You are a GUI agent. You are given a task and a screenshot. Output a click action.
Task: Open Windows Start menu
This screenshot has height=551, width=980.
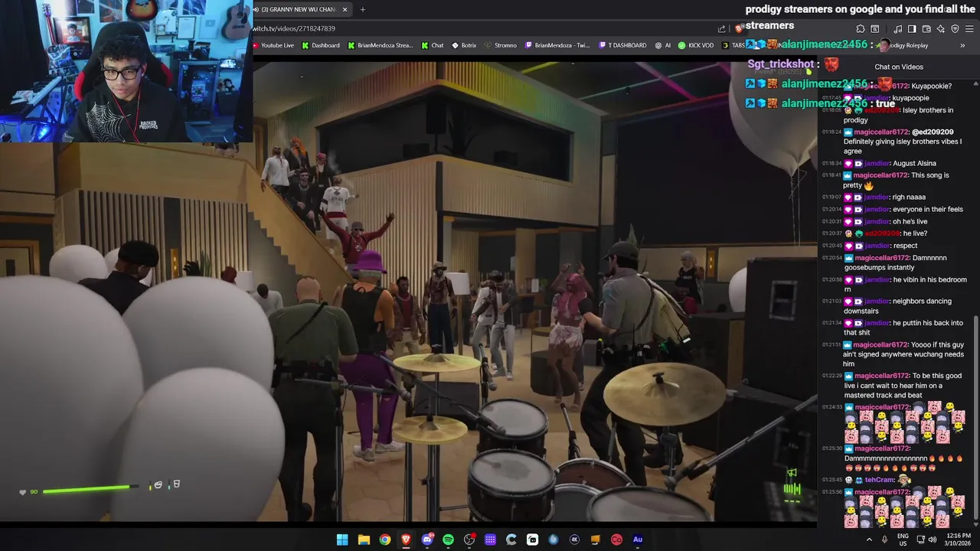coord(342,540)
